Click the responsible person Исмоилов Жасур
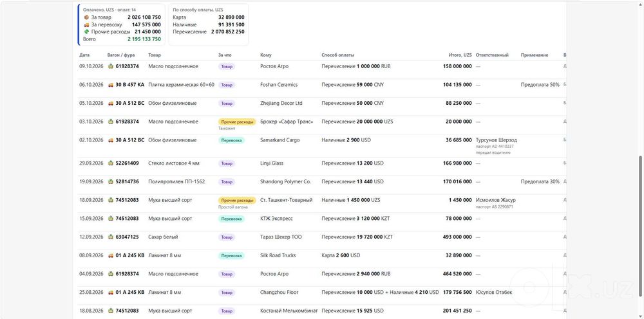 tap(496, 200)
